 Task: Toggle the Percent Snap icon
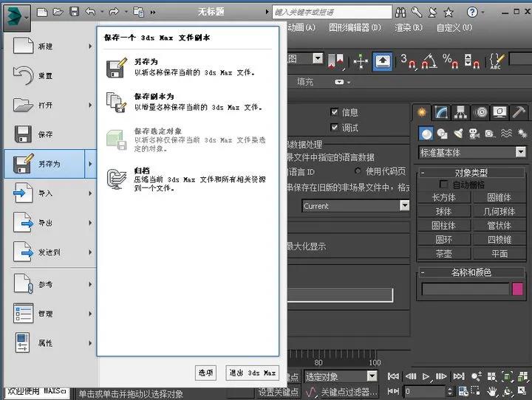[451, 61]
